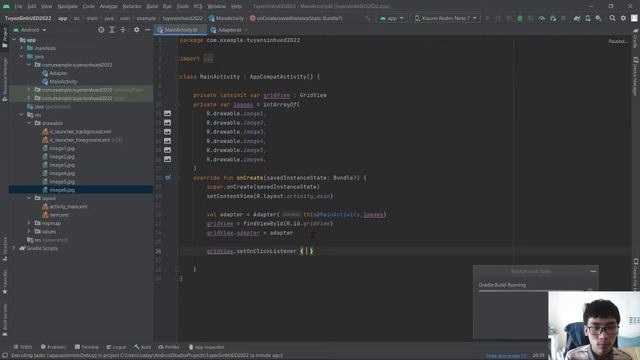Screen dimensions: 640x360
Task: Collapse the java folder
Action: pyautogui.click(x=22, y=57)
